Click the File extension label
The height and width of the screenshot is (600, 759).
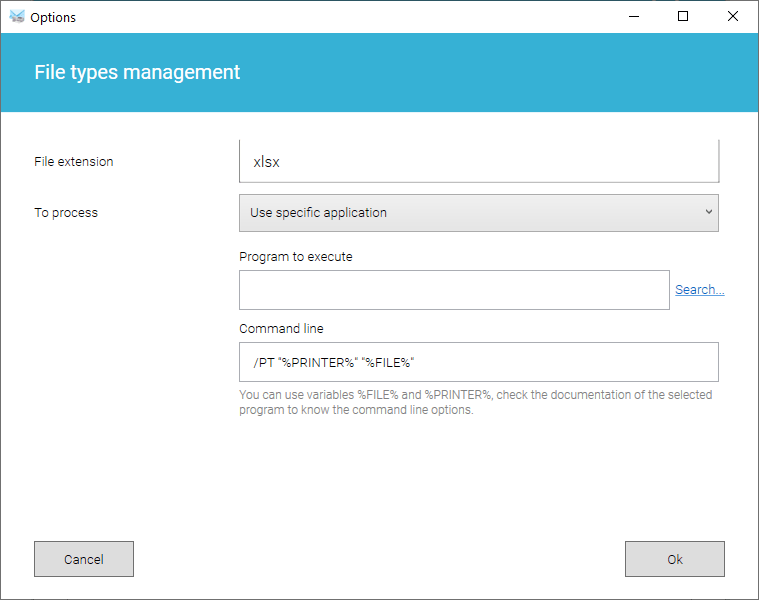[x=74, y=162]
